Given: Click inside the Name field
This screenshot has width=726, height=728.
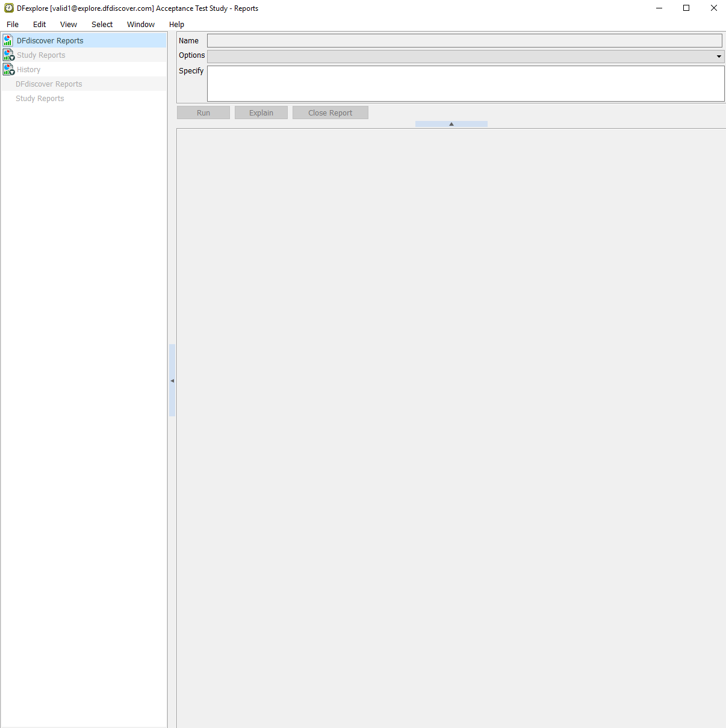Looking at the screenshot, I should [x=464, y=41].
